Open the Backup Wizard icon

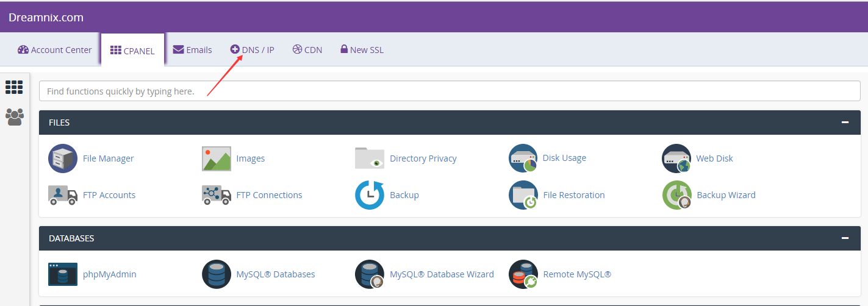[677, 195]
